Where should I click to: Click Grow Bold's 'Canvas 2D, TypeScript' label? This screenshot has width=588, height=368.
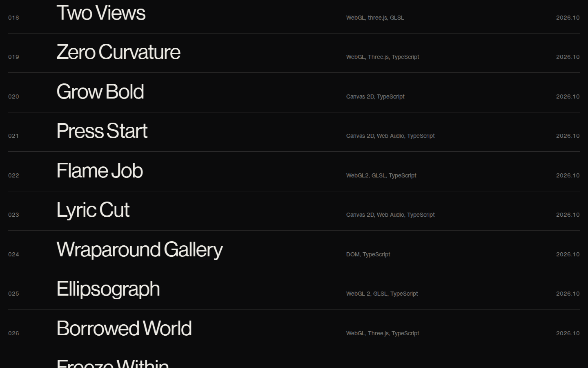tap(375, 96)
